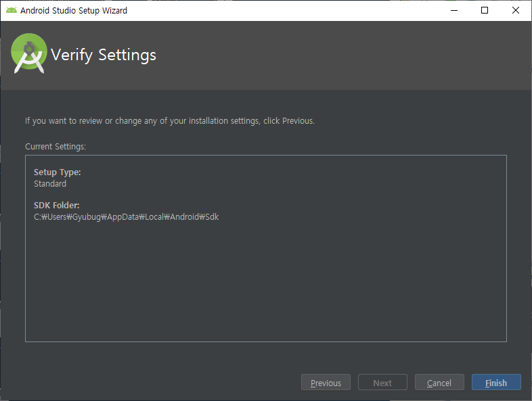532x401 pixels.
Task: Click the Android head icon in title bar
Action: click(x=12, y=10)
